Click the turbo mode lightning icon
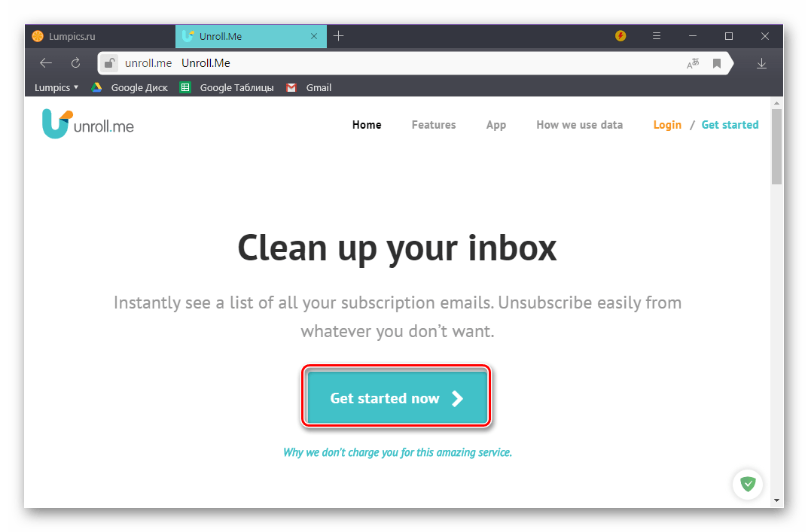808x532 pixels. pos(620,35)
